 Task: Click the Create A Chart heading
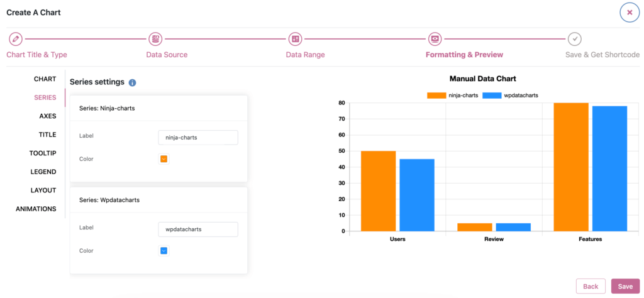click(x=34, y=13)
